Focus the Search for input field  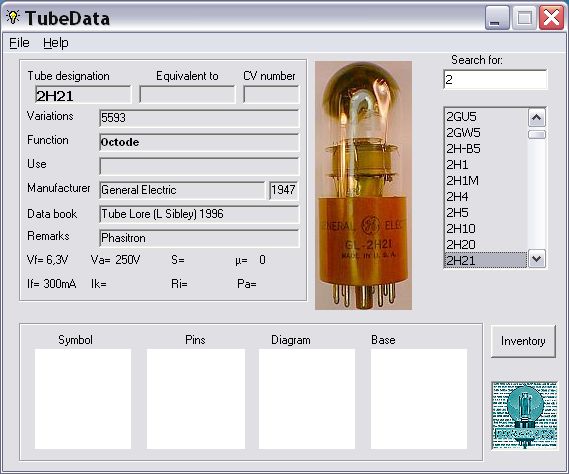click(x=495, y=79)
